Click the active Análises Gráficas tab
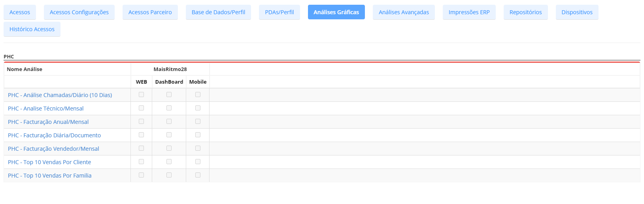Image resolution: width=644 pixels, height=204 pixels. click(x=336, y=12)
